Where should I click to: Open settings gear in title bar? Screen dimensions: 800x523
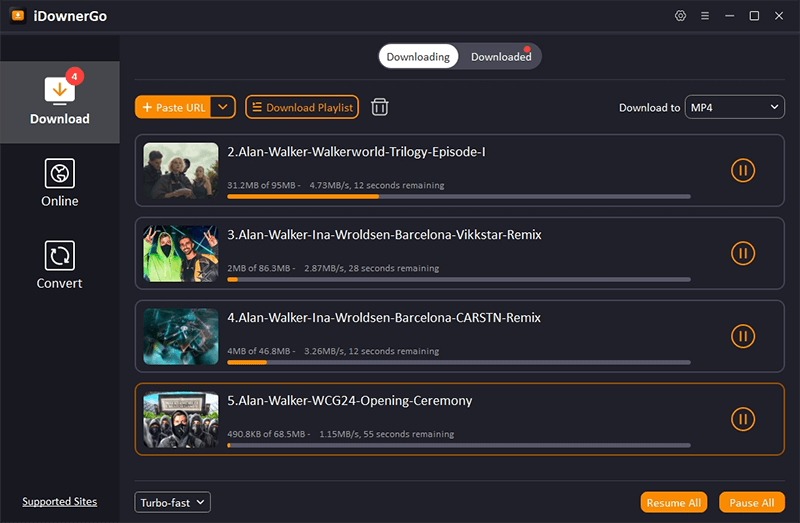coord(680,16)
